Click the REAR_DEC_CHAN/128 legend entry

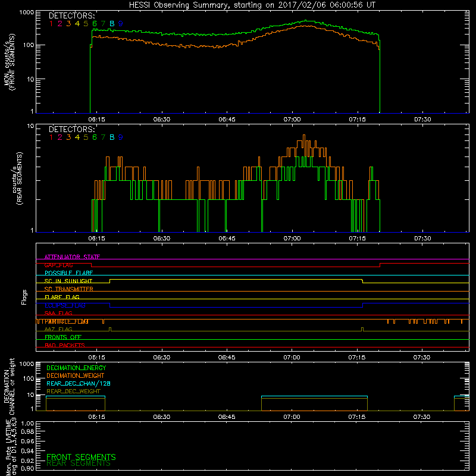(x=79, y=383)
